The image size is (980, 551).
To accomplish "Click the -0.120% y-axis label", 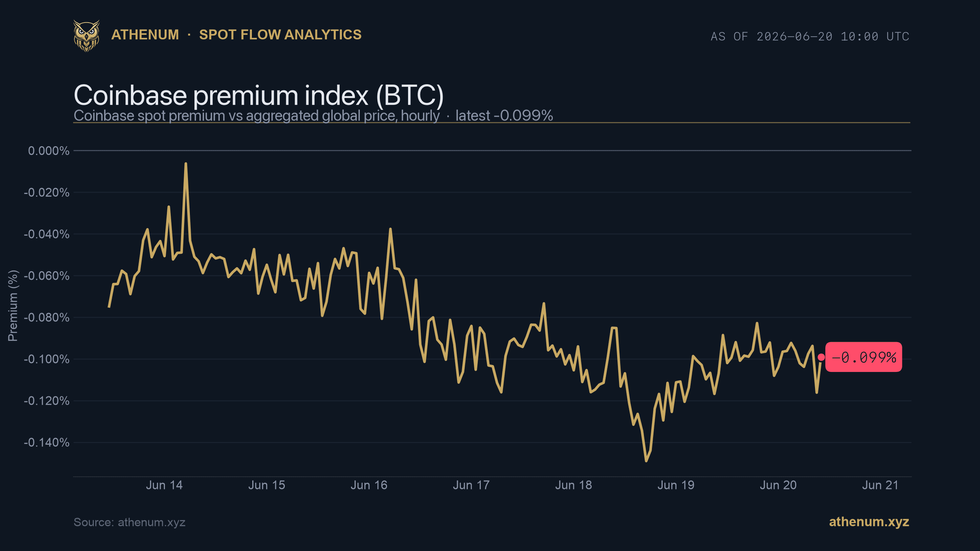I will 47,401.
